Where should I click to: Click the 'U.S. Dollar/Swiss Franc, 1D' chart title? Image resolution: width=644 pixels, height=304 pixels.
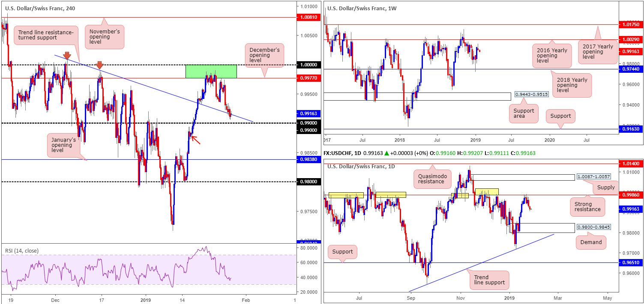[x=360, y=167]
